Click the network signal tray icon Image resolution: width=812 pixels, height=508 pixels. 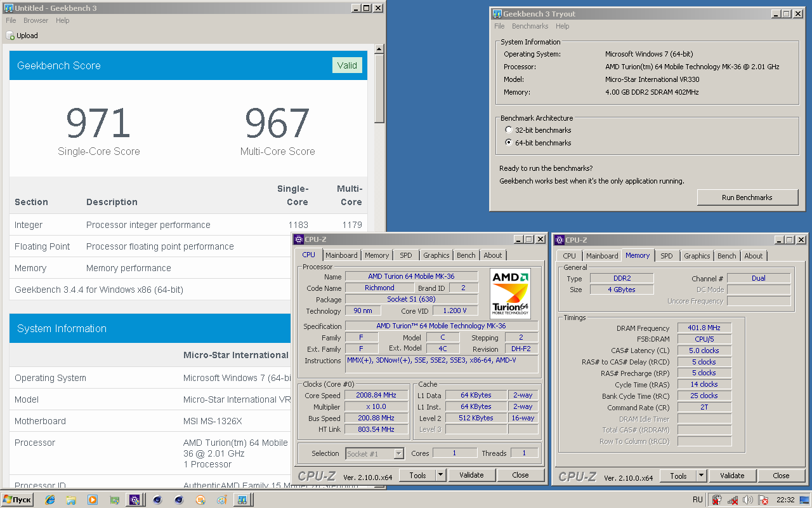[x=732, y=500]
